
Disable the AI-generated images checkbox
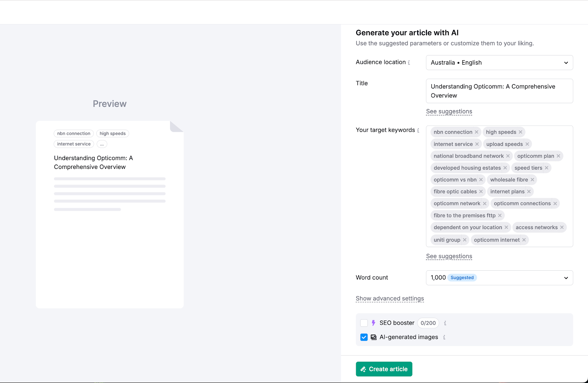[x=364, y=337]
